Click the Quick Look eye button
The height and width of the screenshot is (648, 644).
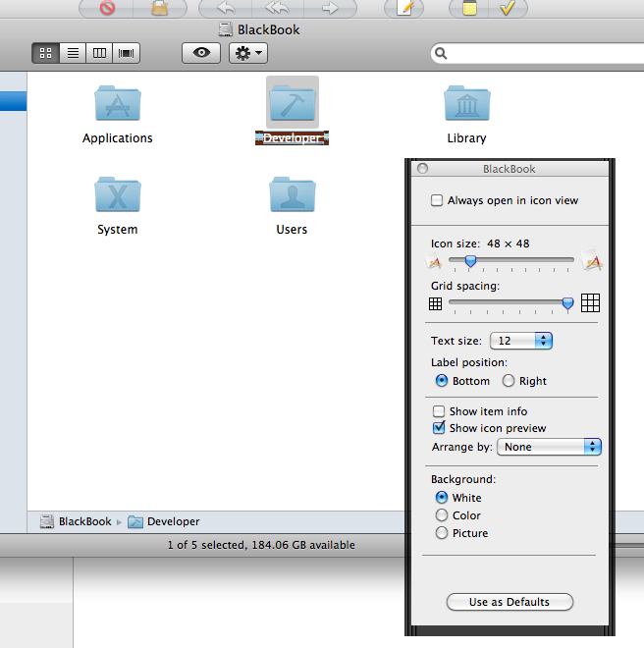pyautogui.click(x=201, y=53)
